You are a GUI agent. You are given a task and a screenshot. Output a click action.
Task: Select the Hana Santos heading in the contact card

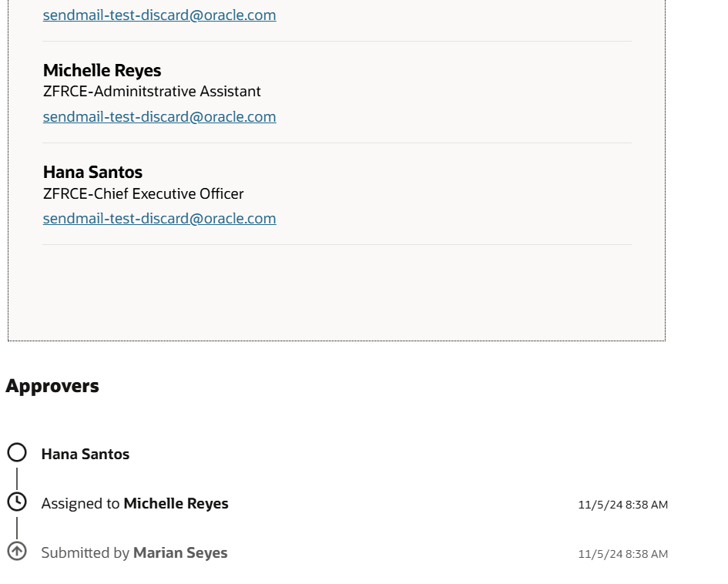click(93, 173)
